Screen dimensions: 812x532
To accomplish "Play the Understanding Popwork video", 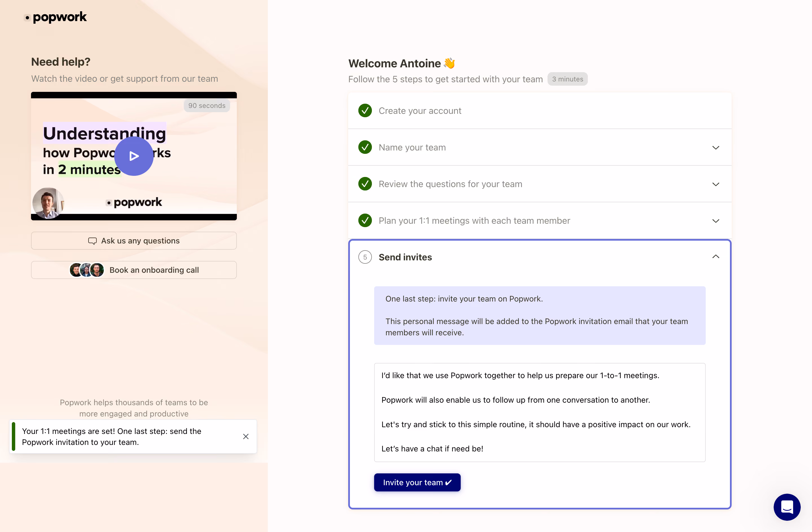I will pos(134,156).
